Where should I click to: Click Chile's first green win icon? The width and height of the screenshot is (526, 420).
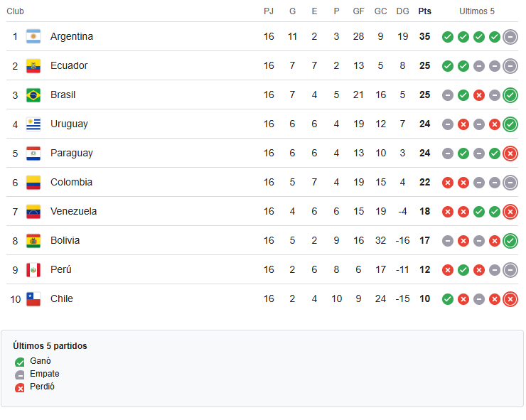coord(448,299)
